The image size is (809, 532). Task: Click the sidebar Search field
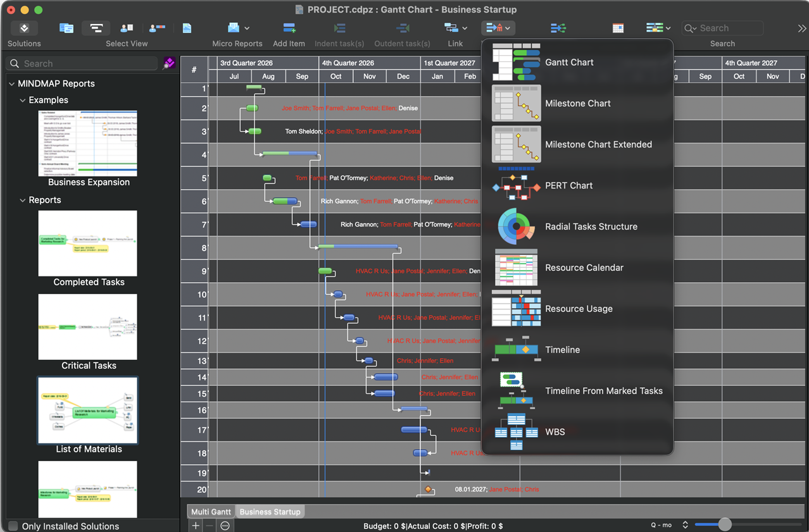pyautogui.click(x=82, y=63)
